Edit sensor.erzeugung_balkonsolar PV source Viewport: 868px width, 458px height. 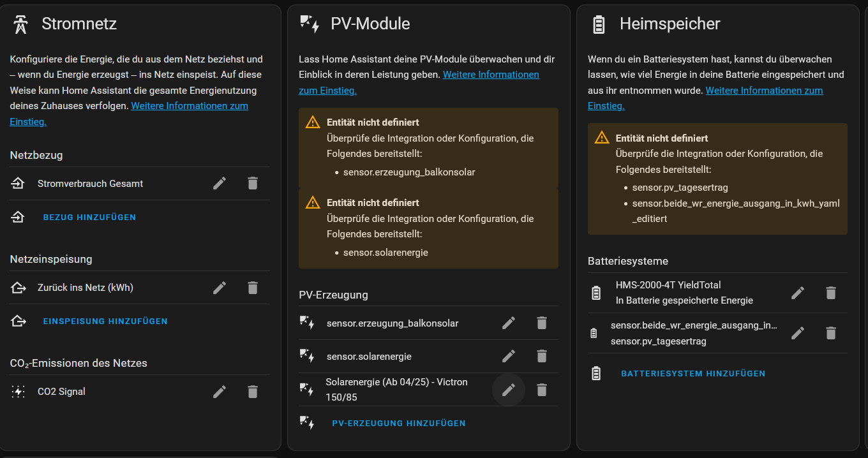click(509, 323)
